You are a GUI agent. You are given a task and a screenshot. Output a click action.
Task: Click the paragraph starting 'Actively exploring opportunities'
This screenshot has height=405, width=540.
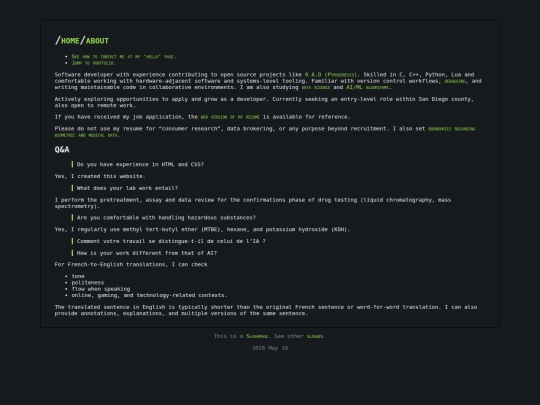(264, 102)
